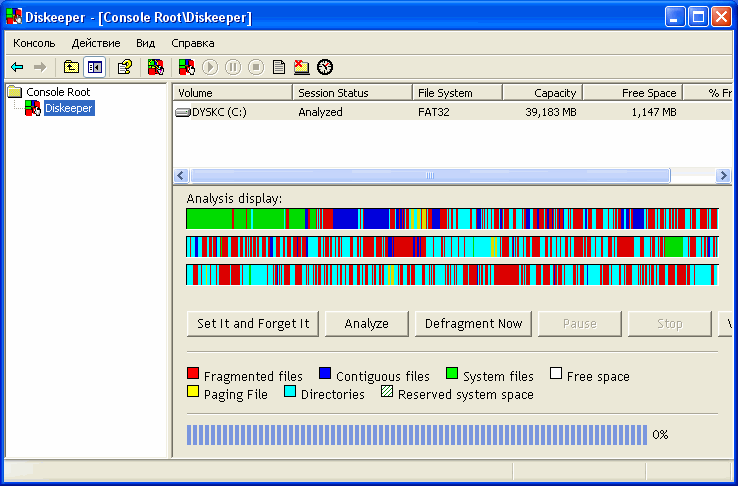
Task: Click the 39,183 MB capacity value
Action: (x=551, y=112)
